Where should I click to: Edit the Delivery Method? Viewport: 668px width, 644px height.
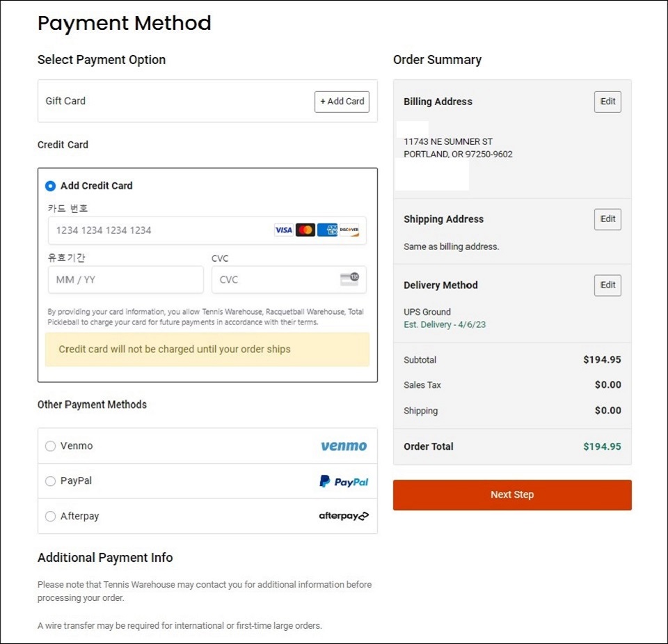[x=607, y=285]
